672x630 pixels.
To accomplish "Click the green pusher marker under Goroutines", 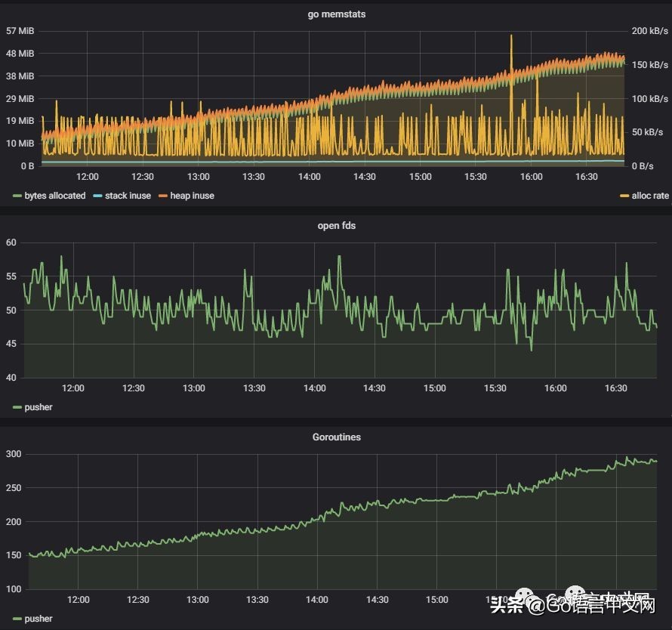I will point(17,619).
